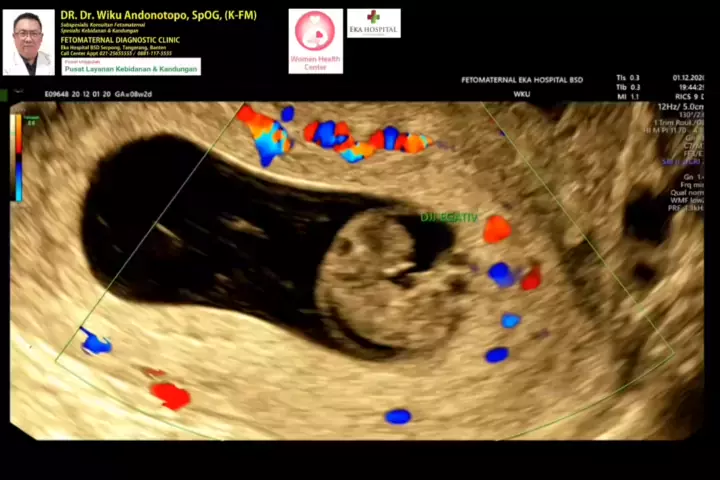Image resolution: width=720 pixels, height=480 pixels.
Task: Click the MI 1.1 mechanical index value
Action: (x=628, y=95)
